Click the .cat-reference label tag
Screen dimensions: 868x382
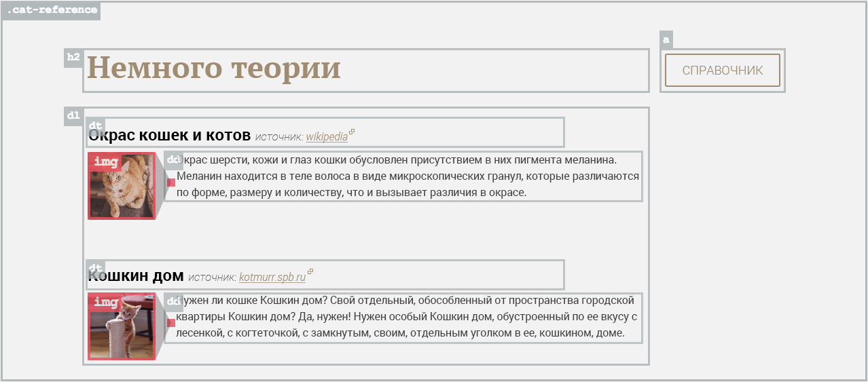(52, 11)
